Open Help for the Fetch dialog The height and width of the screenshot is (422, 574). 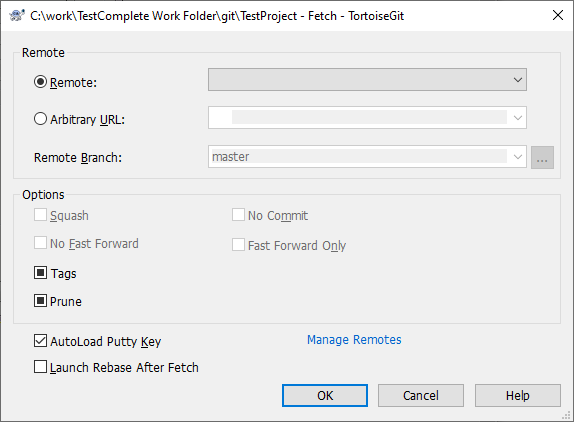pyautogui.click(x=518, y=395)
